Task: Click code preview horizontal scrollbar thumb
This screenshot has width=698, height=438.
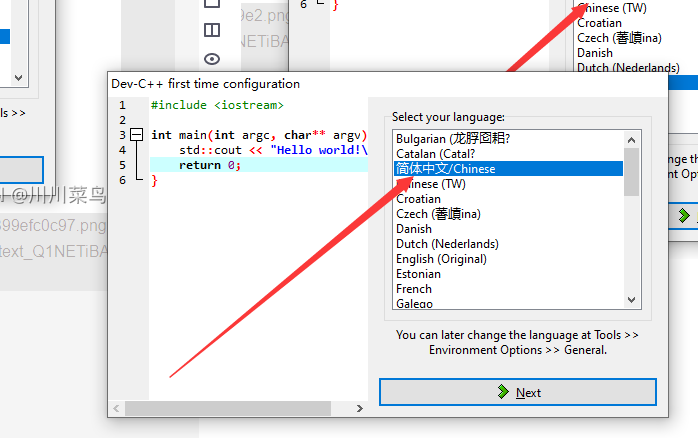Action: pyautogui.click(x=228, y=408)
